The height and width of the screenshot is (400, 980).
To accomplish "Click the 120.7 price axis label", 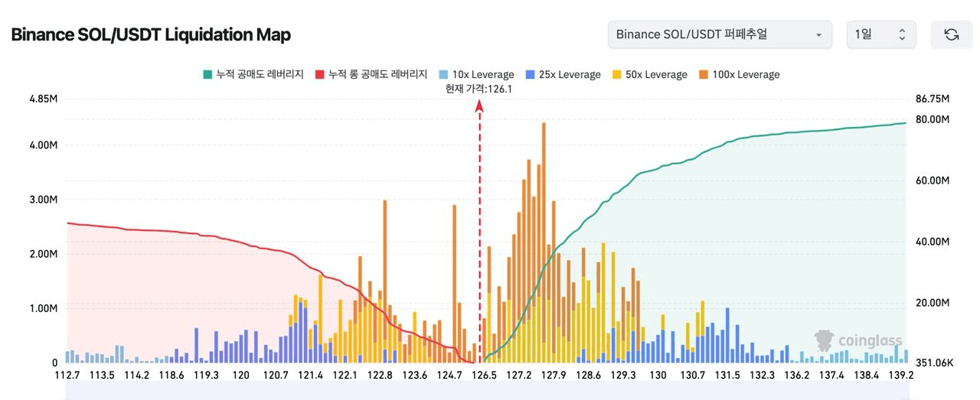I will point(276,375).
